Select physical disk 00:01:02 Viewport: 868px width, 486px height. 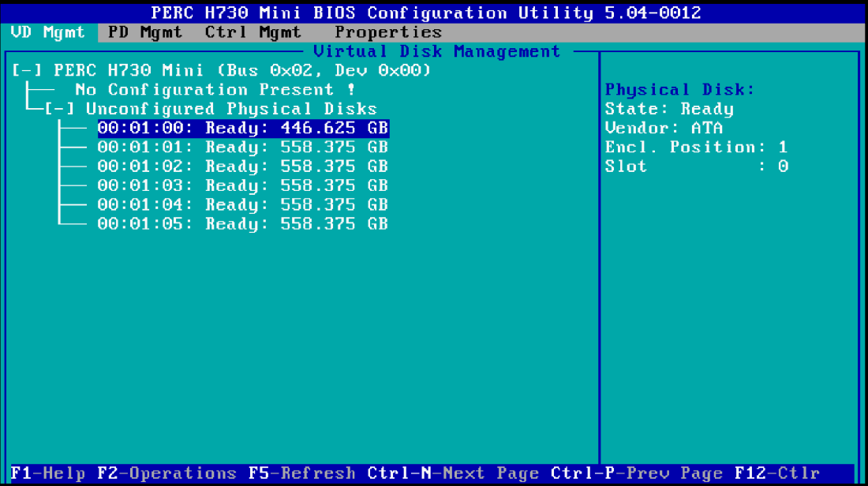242,166
